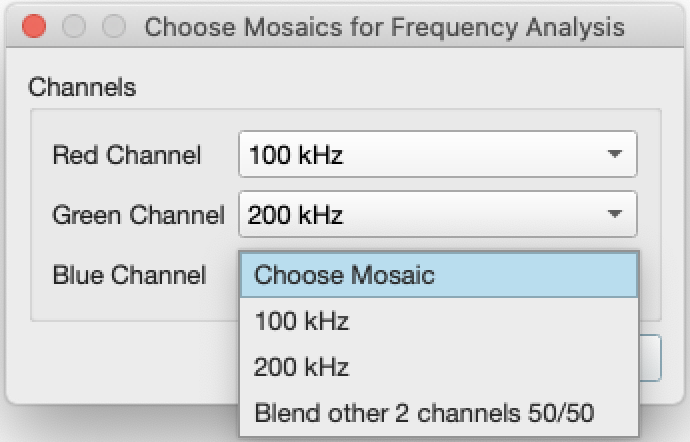The image size is (690, 442).
Task: Click the 200 kHz value shown for Green Channel
Action: coord(296,214)
